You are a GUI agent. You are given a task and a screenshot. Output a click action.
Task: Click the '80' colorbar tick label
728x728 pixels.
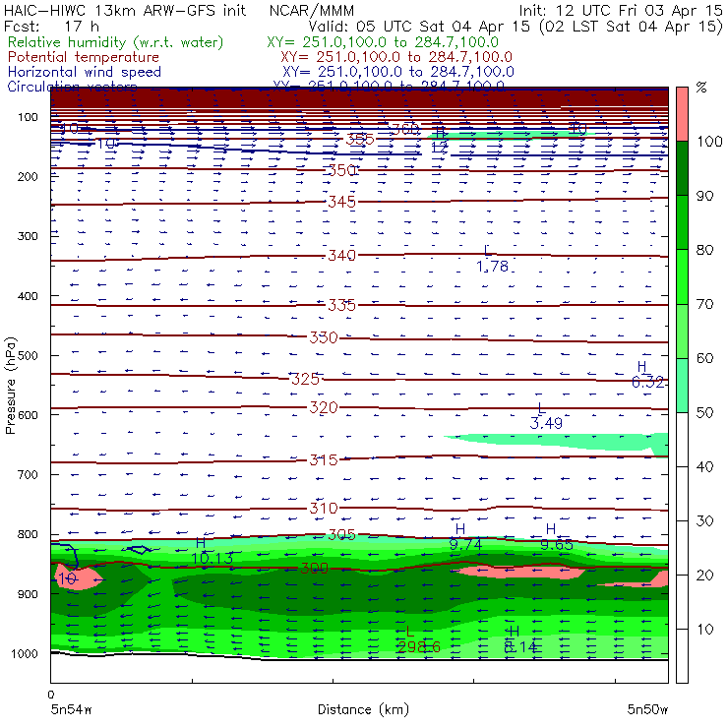click(x=704, y=250)
